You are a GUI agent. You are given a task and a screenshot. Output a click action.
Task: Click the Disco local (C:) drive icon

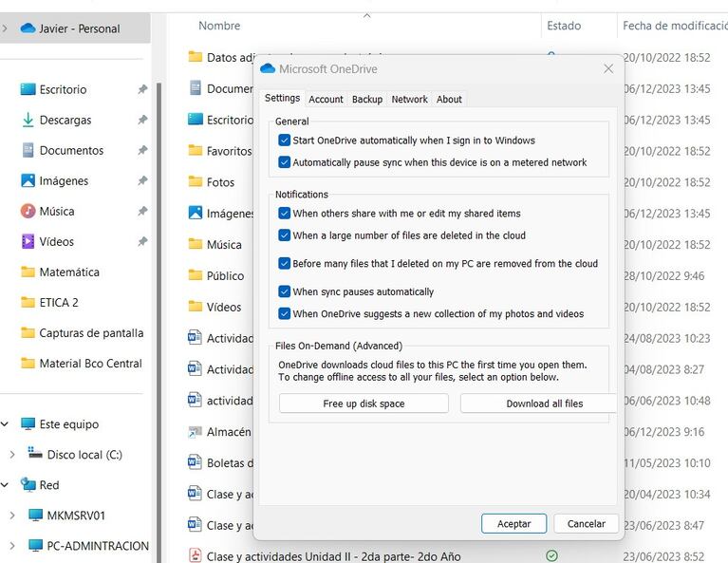pyautogui.click(x=35, y=453)
